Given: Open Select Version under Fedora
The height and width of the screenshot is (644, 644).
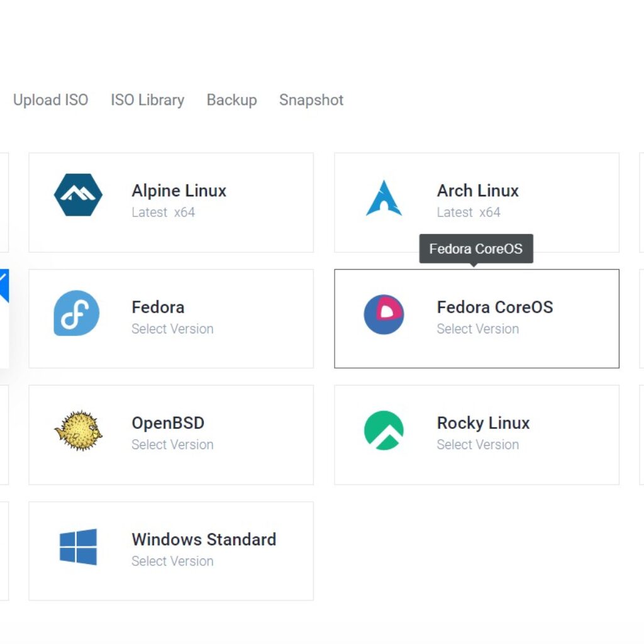Looking at the screenshot, I should [x=172, y=329].
